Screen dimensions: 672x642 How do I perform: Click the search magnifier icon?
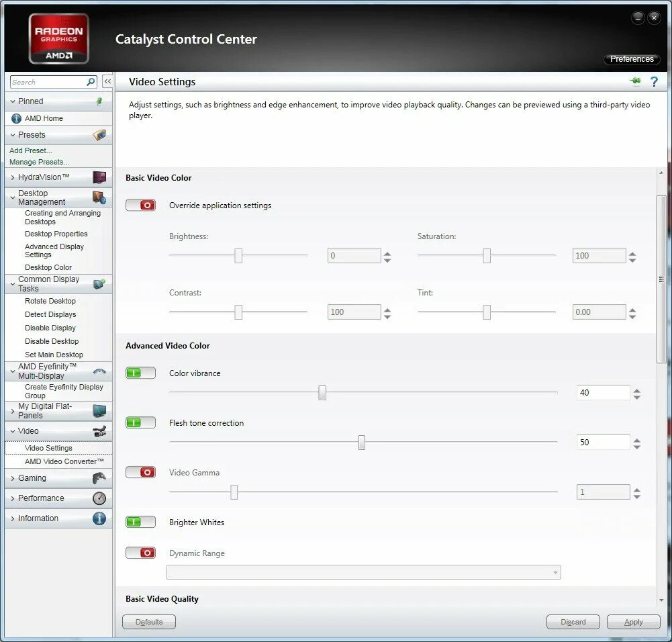[91, 81]
